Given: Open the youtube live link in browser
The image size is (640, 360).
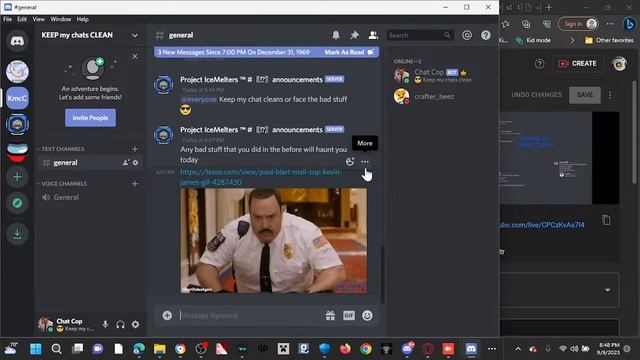Looking at the screenshot, I should [542, 225].
